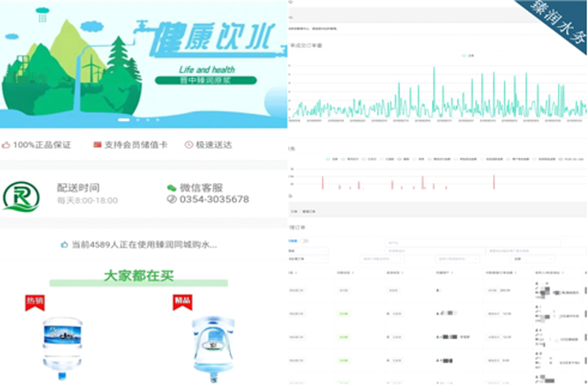Click the 健康饮水 banner image
The image size is (588, 386).
143,65
